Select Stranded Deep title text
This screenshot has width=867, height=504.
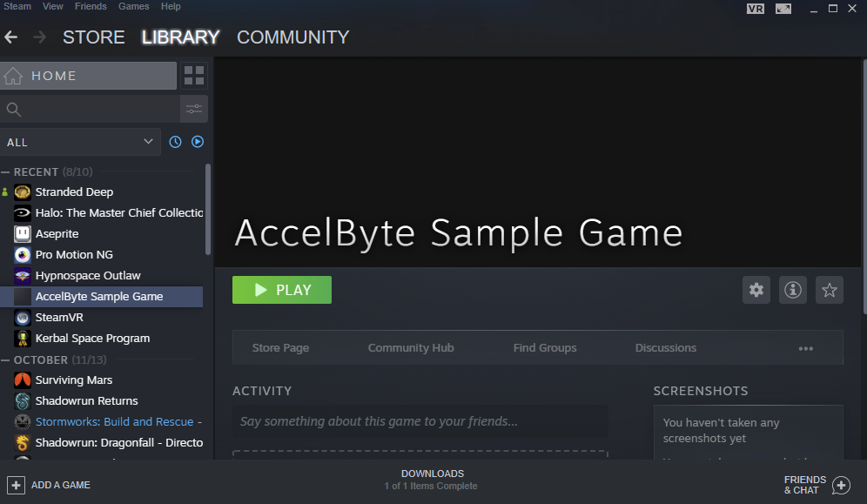click(74, 192)
